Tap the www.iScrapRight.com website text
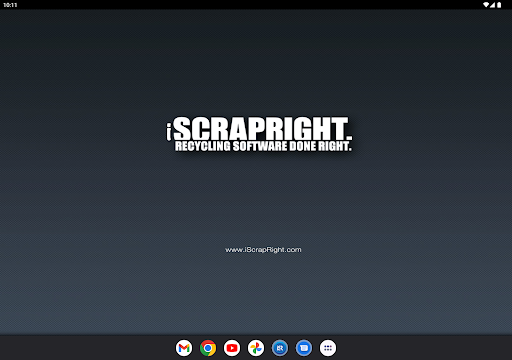 263,250
